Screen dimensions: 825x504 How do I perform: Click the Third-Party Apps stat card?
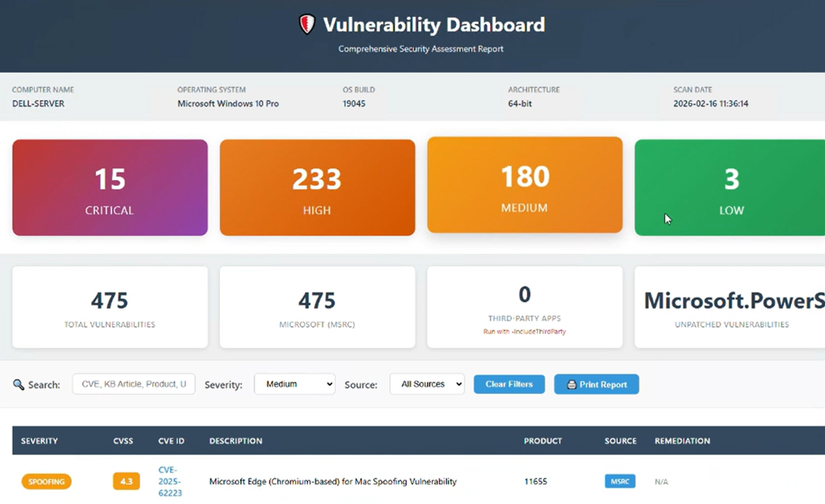(525, 307)
